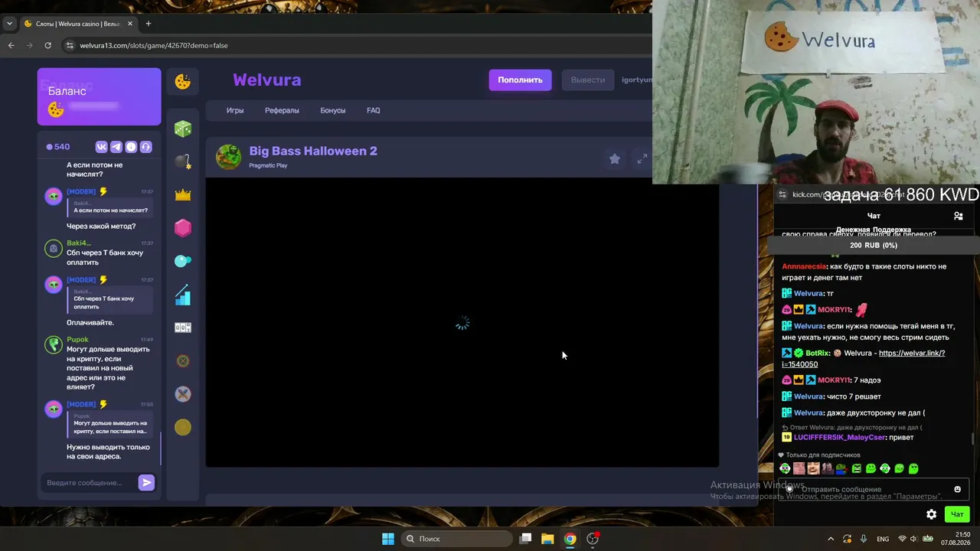Select the first green emote in Kick chat
Viewport: 980px width, 551px height.
[x=785, y=468]
